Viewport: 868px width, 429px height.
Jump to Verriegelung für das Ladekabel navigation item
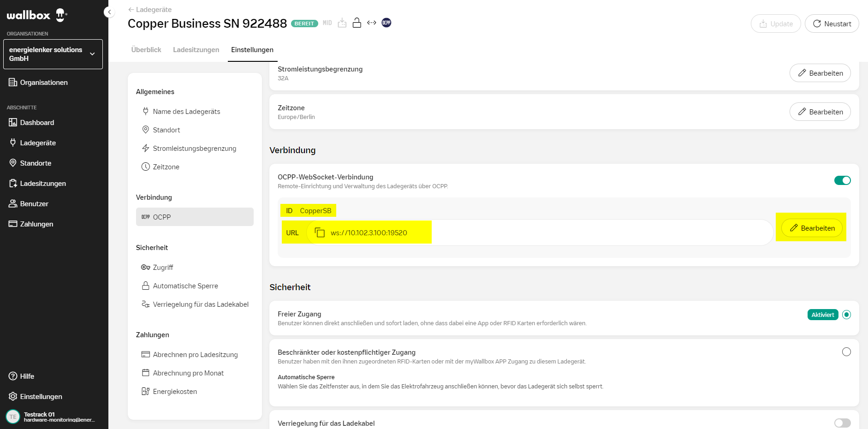click(195, 304)
